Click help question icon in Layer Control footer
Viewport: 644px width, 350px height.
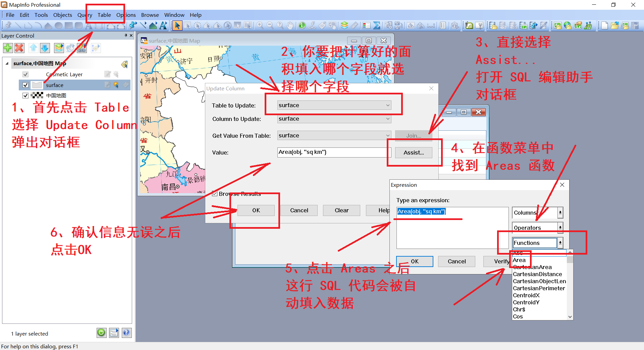click(126, 333)
